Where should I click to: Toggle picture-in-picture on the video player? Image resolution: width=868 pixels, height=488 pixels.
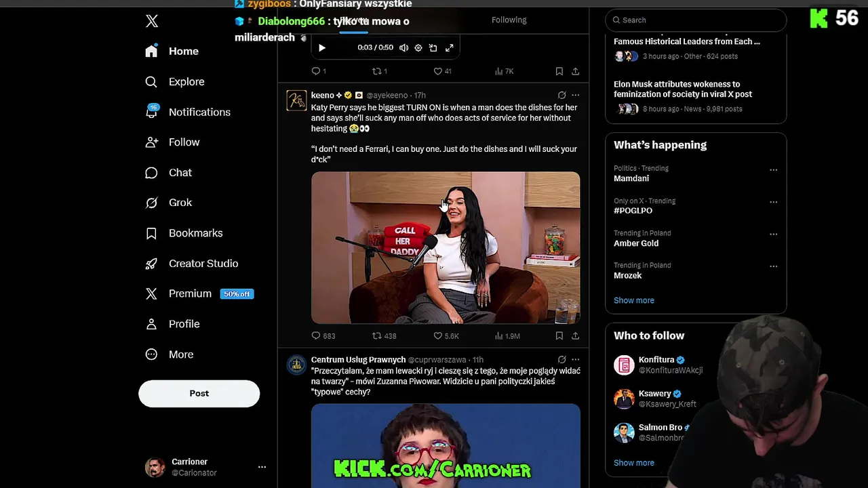(x=433, y=48)
